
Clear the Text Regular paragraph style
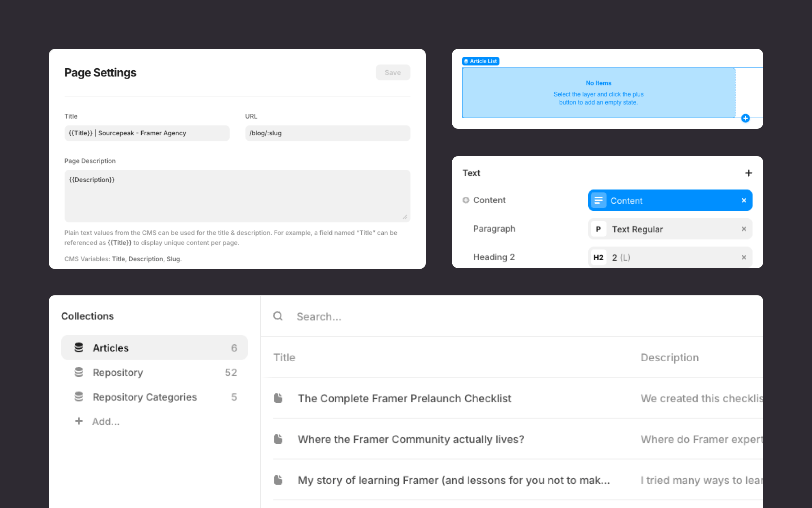744,229
